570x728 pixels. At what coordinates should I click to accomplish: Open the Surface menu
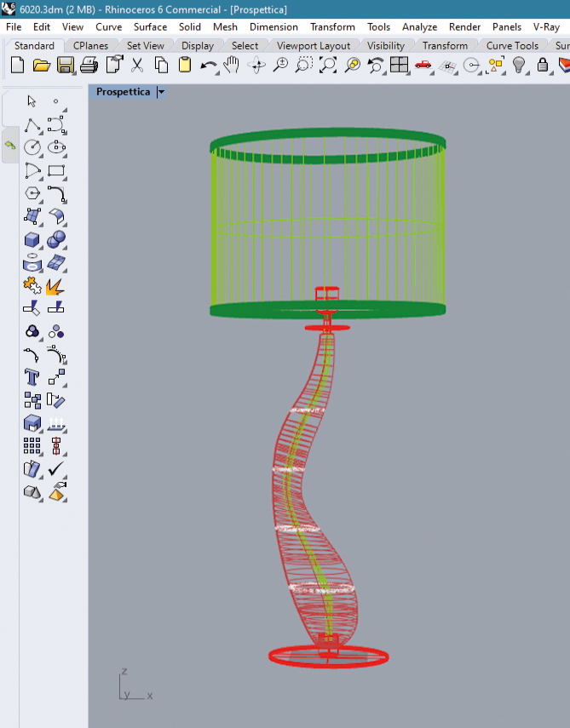coord(150,27)
